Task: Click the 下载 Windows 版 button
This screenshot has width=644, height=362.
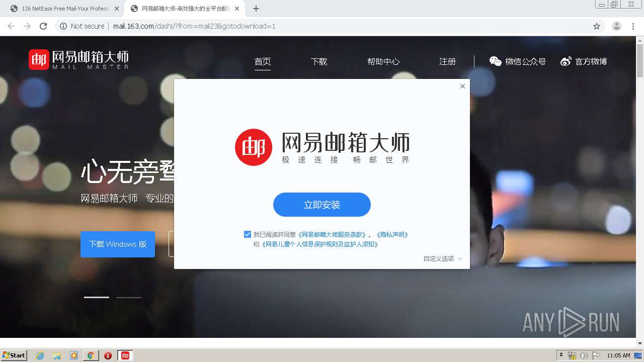Action: [x=118, y=244]
